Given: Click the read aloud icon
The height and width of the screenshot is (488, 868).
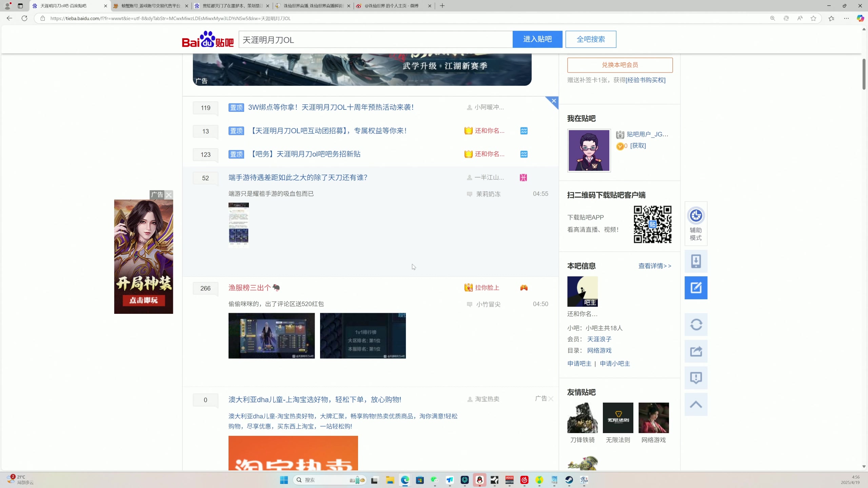Looking at the screenshot, I should [800, 18].
